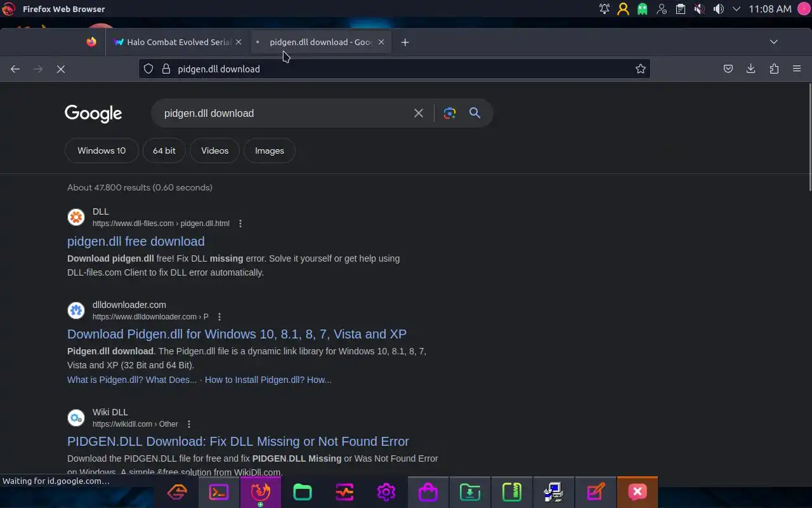Open the Extensions puzzle-piece icon
The image size is (812, 508).
click(774, 69)
